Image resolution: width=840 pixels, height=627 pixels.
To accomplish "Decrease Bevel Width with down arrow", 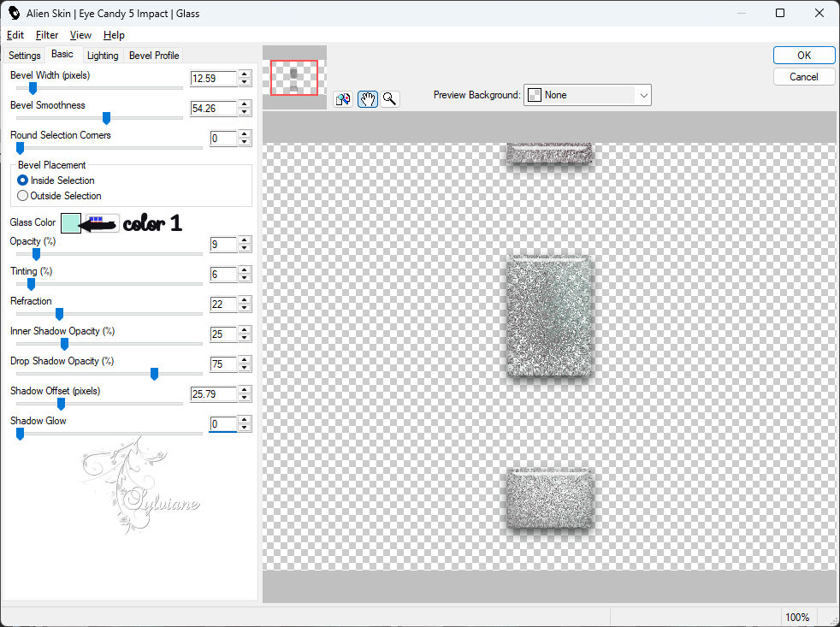I will pos(245,82).
